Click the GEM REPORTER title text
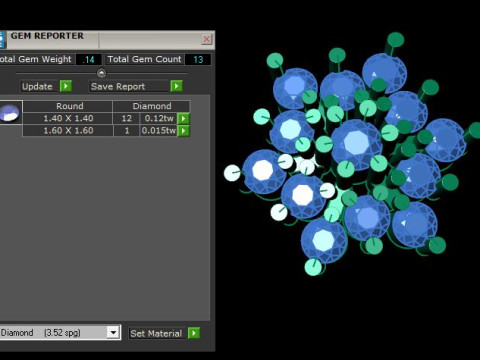 (x=47, y=36)
